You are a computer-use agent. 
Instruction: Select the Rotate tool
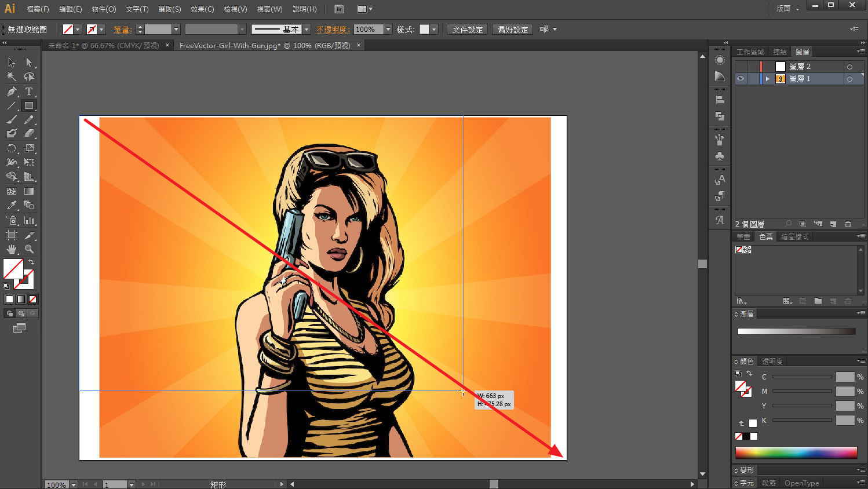coord(12,148)
